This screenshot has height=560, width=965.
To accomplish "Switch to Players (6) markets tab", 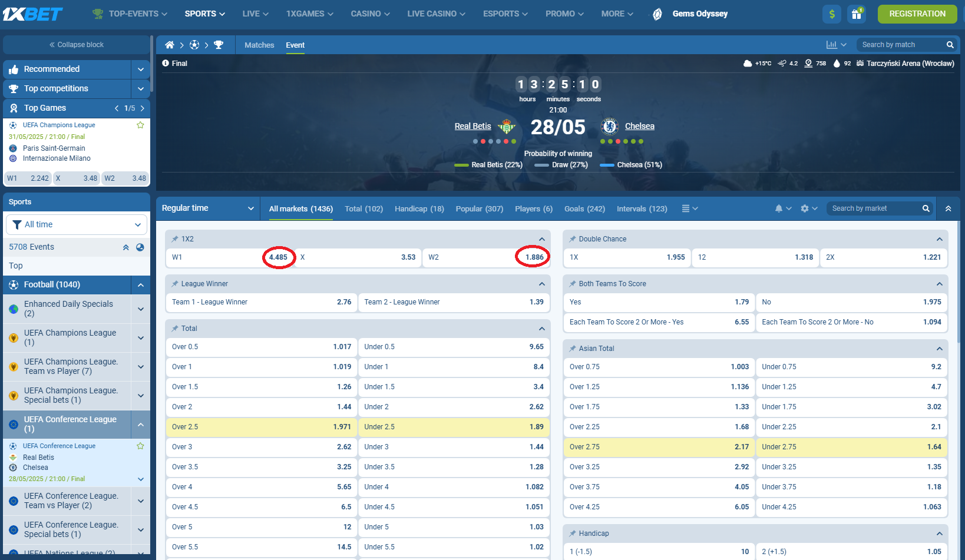I will (534, 208).
